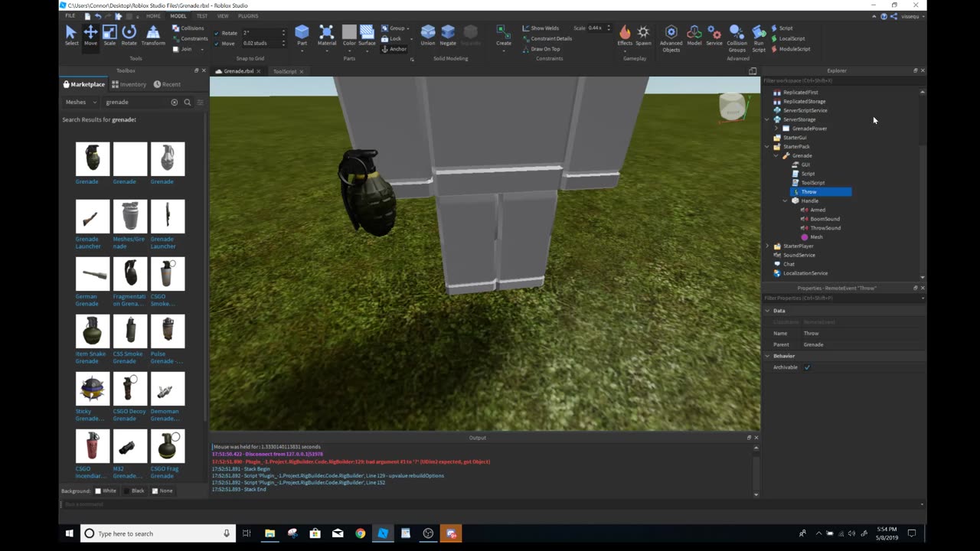Insert a new ModuleScript
Screen dimensions: 980x551
(x=790, y=49)
